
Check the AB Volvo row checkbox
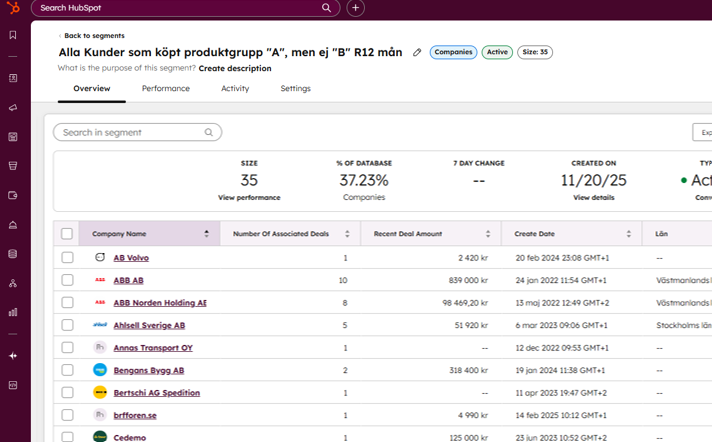click(x=67, y=258)
